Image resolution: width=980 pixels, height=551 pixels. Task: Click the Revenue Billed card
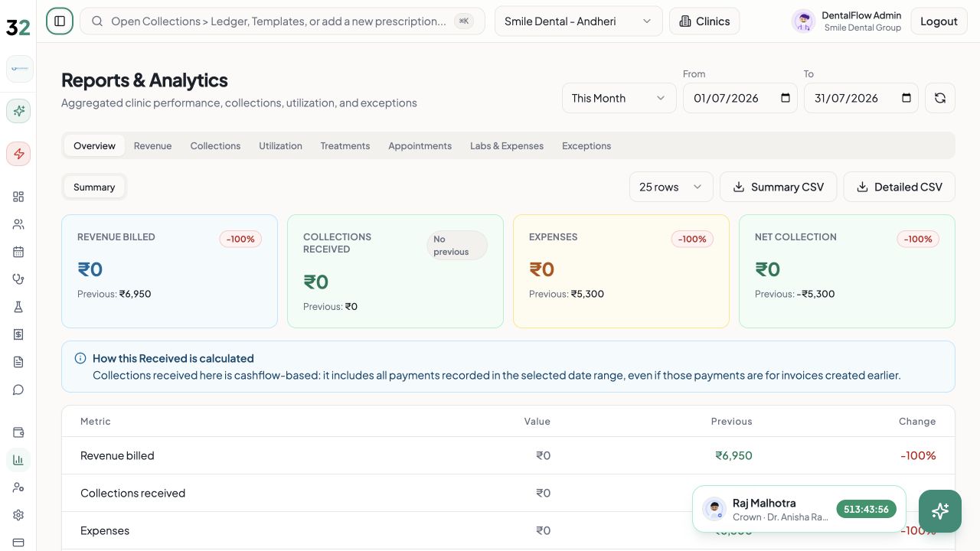coord(169,271)
